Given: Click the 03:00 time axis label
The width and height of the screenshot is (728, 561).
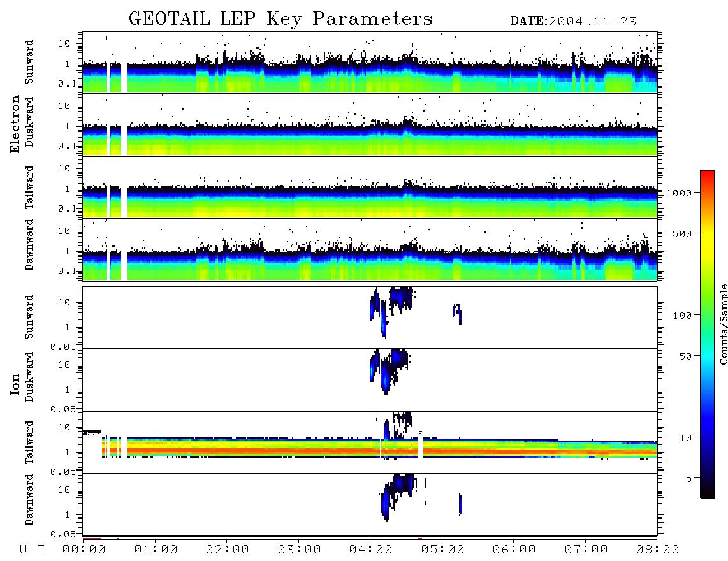Looking at the screenshot, I should pos(300,550).
